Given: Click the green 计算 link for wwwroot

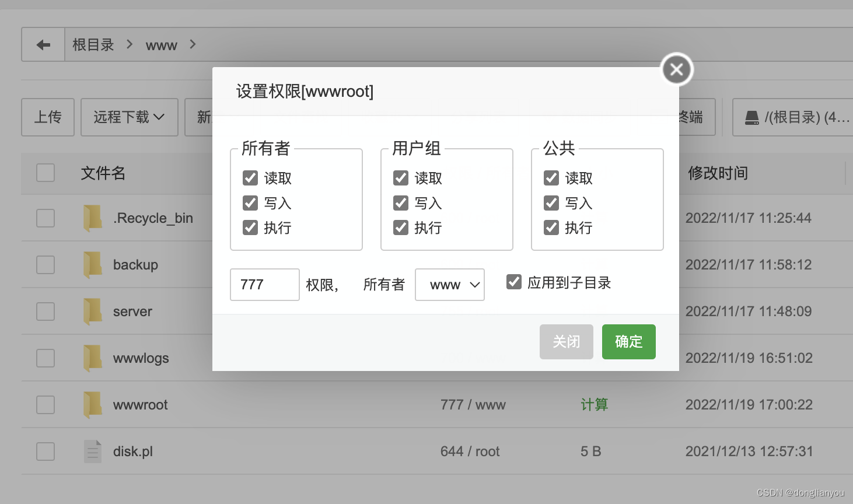Looking at the screenshot, I should click(595, 405).
